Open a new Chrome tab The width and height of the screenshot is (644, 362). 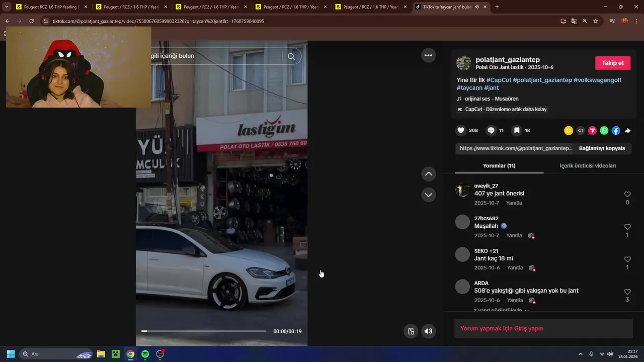[497, 7]
